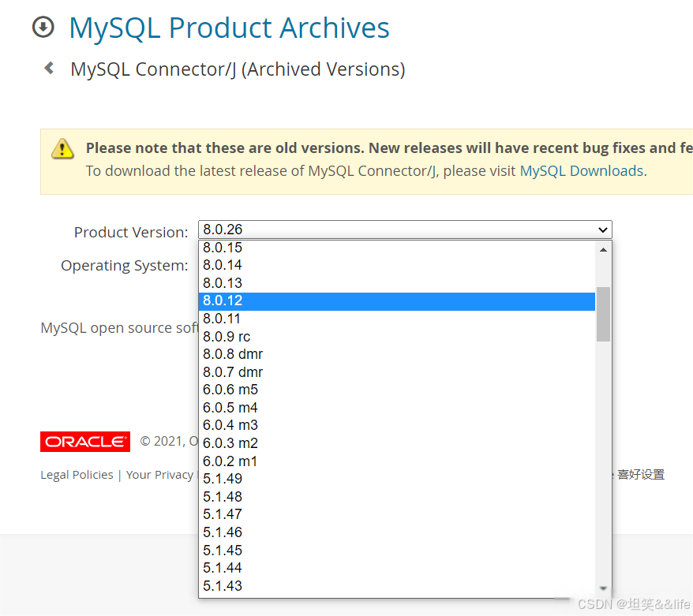This screenshot has height=616, width=693.
Task: Choose version 6.0.6 m5
Action: (x=397, y=390)
